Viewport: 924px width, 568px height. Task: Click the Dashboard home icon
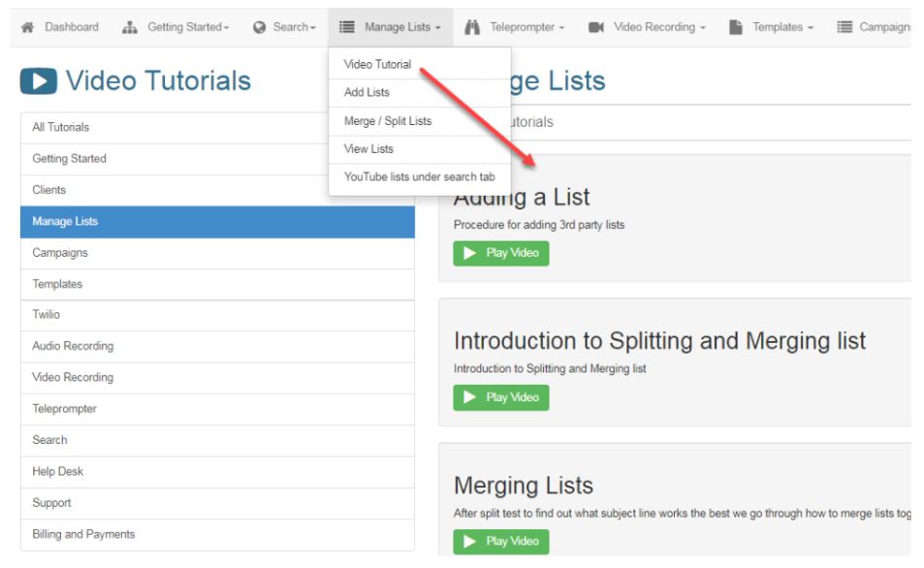28,27
